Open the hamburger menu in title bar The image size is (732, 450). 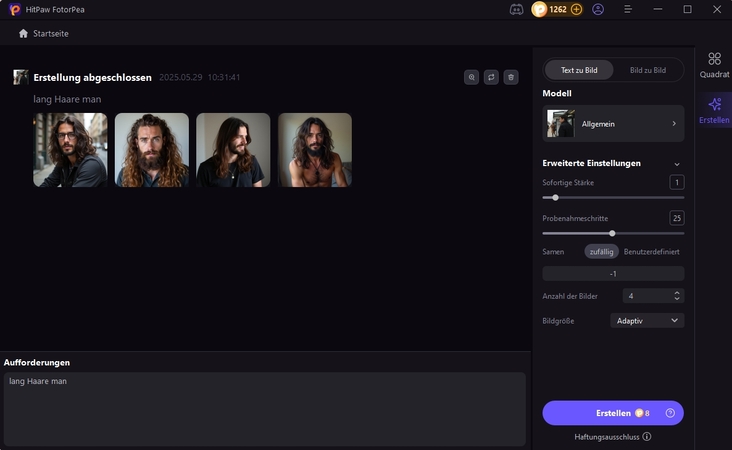pos(627,9)
